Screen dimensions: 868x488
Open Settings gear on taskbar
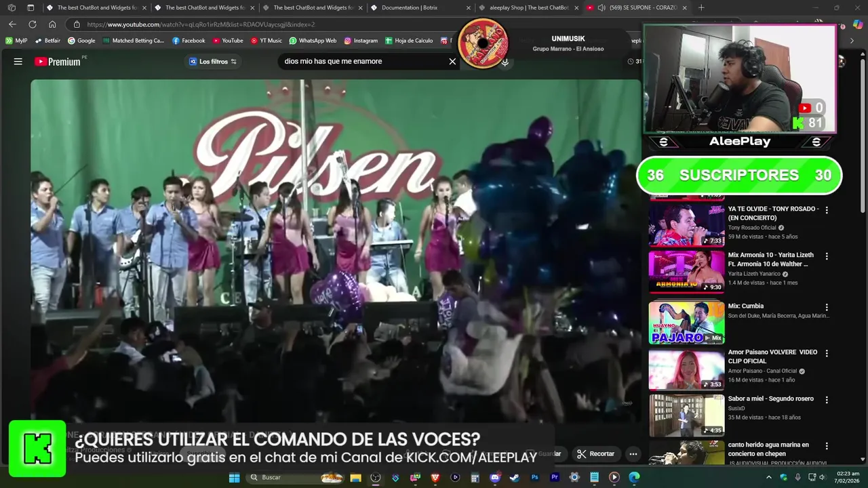click(574, 477)
